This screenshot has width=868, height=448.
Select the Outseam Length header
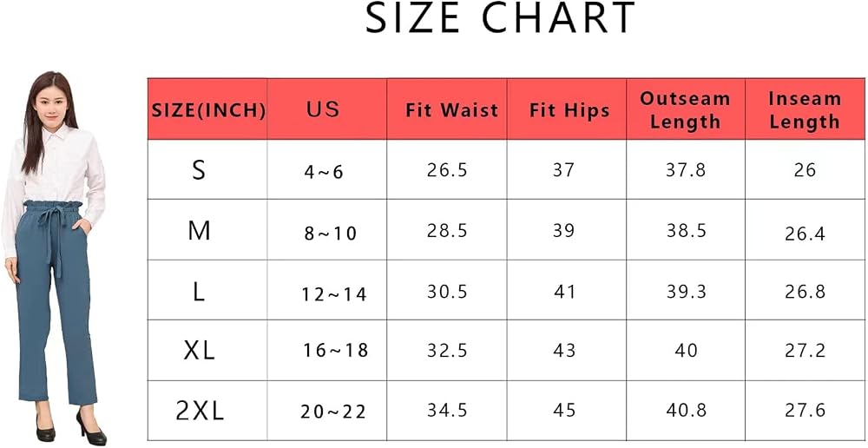click(x=686, y=109)
